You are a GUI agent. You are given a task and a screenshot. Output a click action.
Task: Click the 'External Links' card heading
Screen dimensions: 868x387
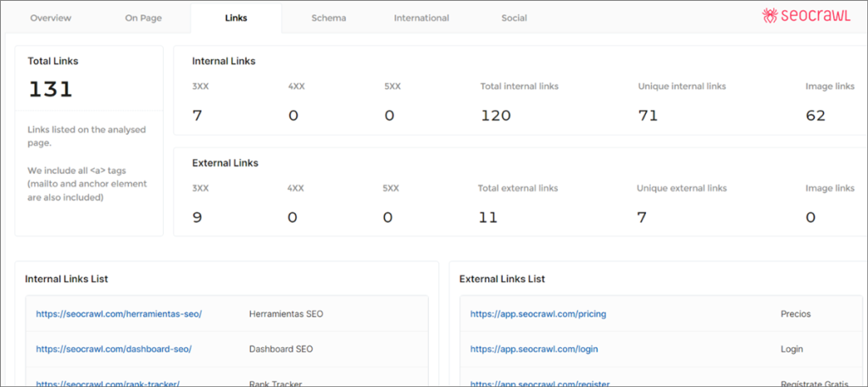coord(225,163)
